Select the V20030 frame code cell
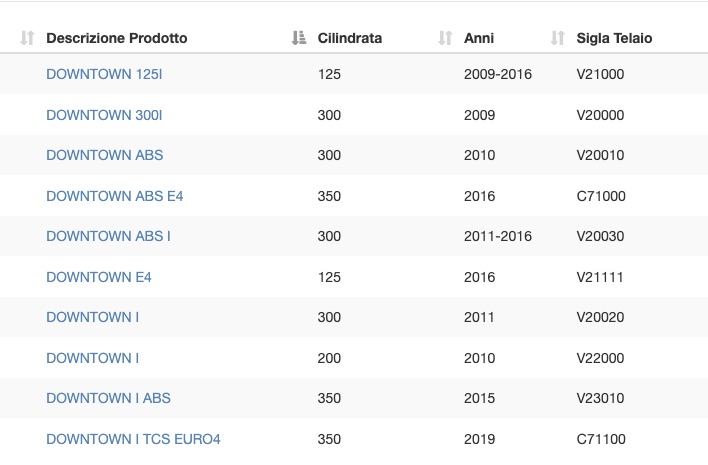Viewport: 708px width, 465px height. click(600, 236)
